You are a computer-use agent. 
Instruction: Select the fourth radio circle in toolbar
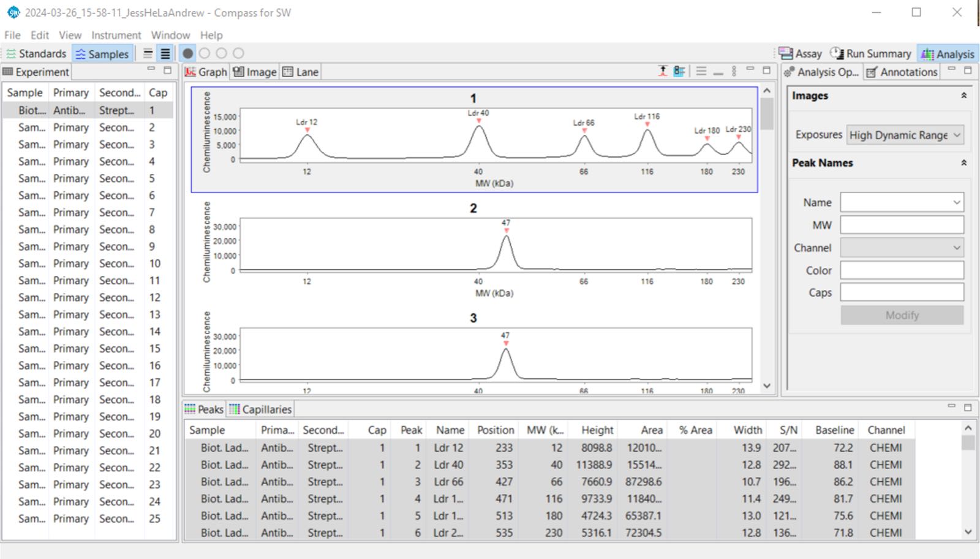click(x=238, y=53)
